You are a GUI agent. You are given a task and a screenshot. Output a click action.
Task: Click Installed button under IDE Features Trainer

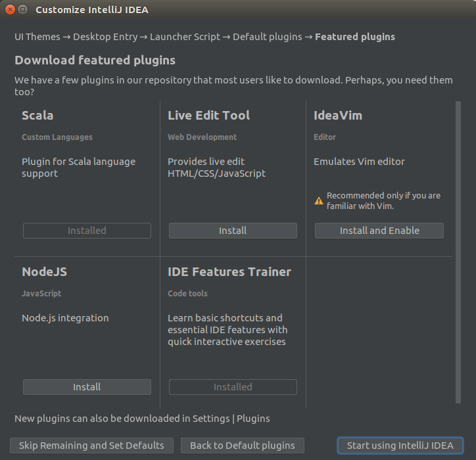[233, 387]
